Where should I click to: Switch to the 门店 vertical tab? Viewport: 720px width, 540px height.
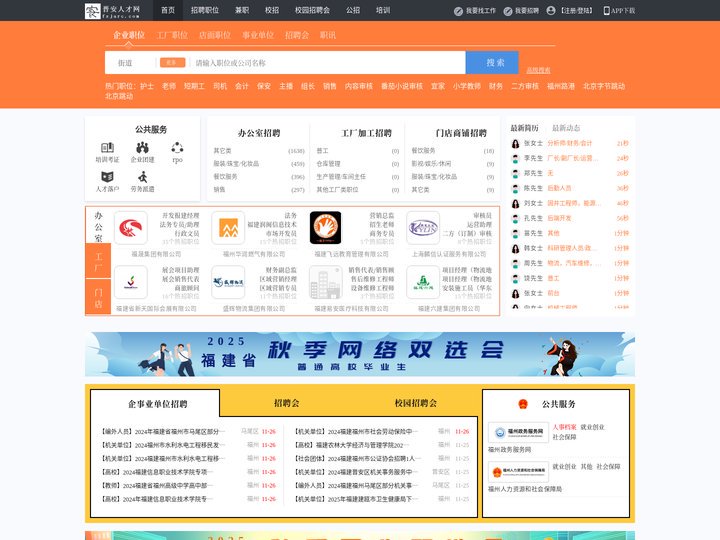[x=98, y=298]
